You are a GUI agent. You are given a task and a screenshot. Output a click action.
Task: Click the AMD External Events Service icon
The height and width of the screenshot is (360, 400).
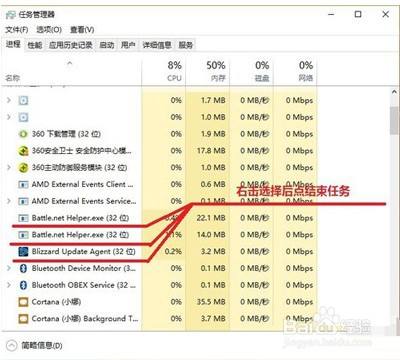[x=23, y=201]
